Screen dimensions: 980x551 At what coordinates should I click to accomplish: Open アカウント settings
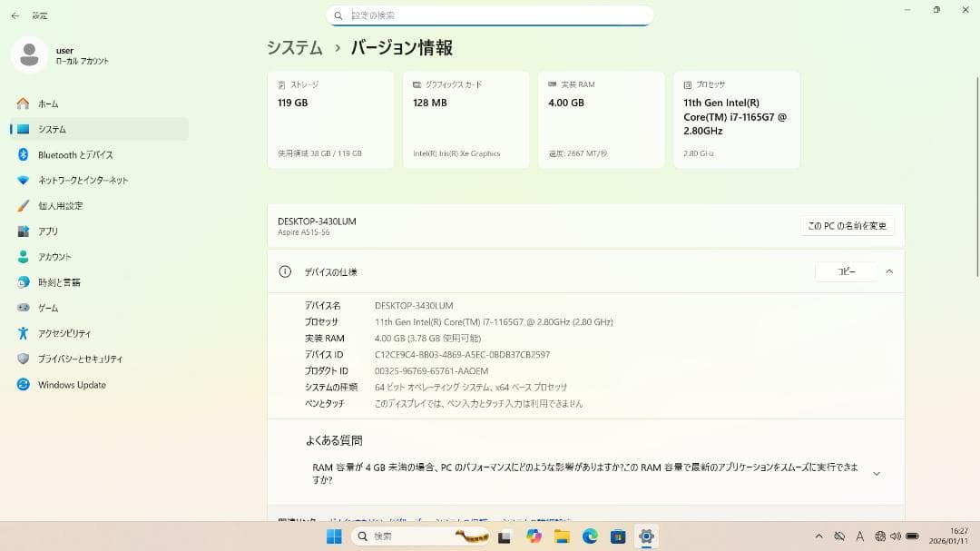(59, 256)
